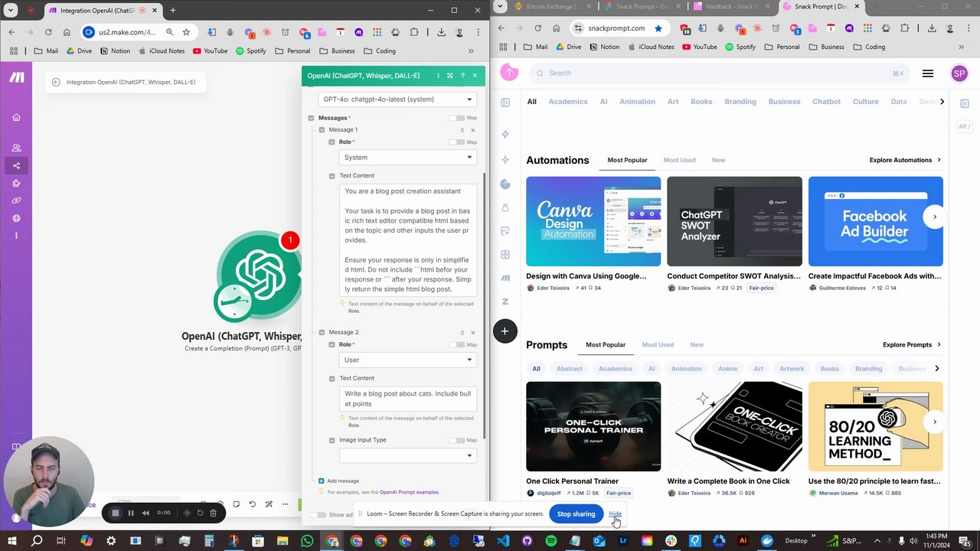
Task: Open the OpenAI panel's three-dot options menu
Action: (438, 76)
